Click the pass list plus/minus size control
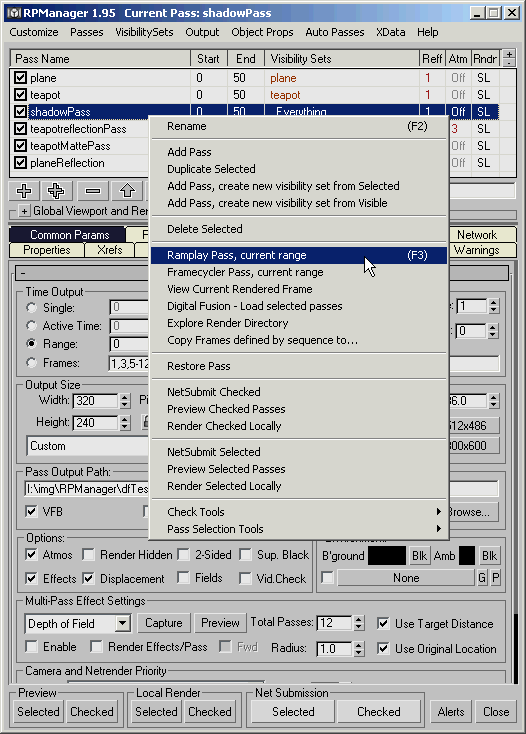This screenshot has height=734, width=526. point(509,58)
